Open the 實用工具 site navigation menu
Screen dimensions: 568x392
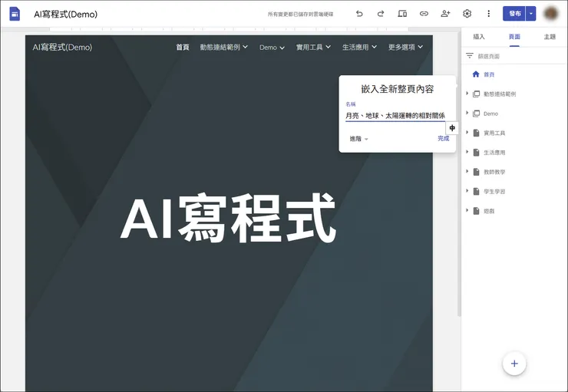tap(313, 47)
